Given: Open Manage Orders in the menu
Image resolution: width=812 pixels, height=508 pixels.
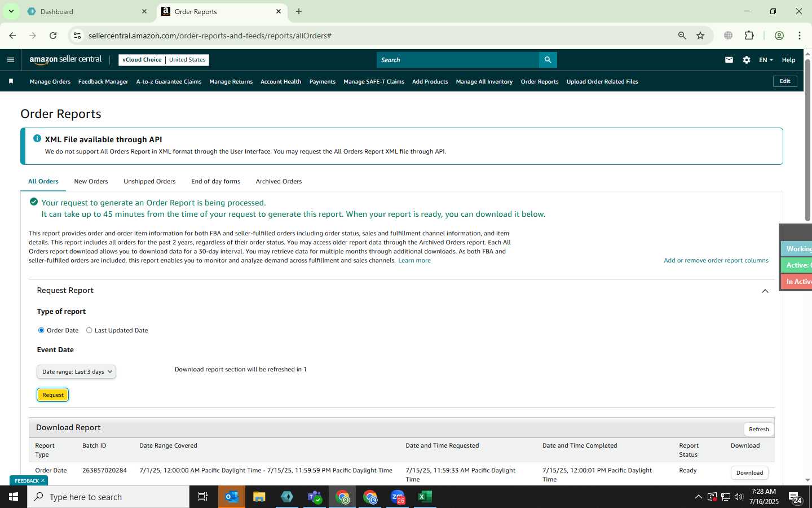Looking at the screenshot, I should click(x=50, y=81).
